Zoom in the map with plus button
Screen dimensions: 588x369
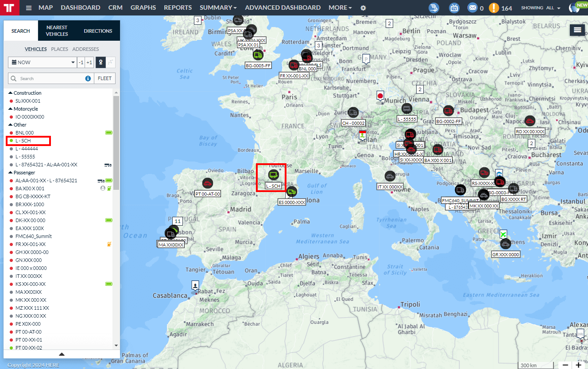point(579,365)
